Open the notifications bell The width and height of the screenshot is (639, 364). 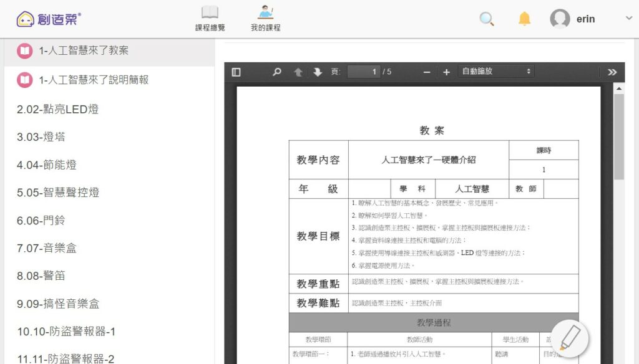tap(524, 19)
